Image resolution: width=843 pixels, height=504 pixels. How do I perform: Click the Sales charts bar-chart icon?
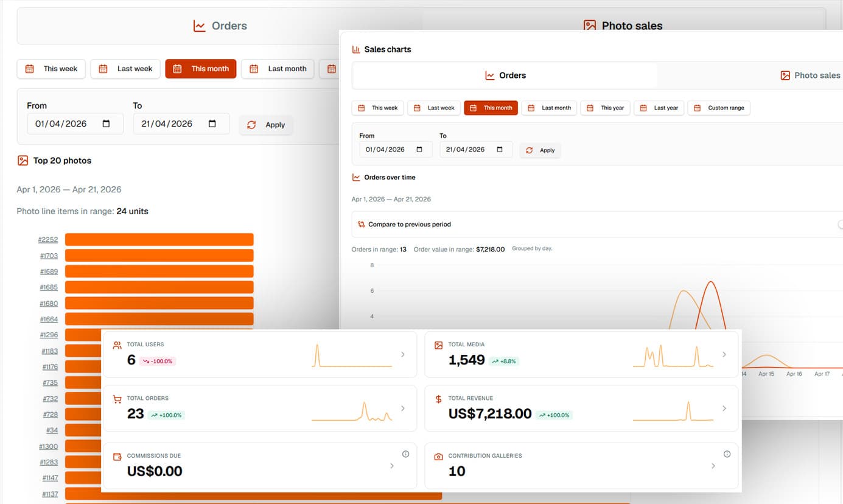(x=356, y=49)
